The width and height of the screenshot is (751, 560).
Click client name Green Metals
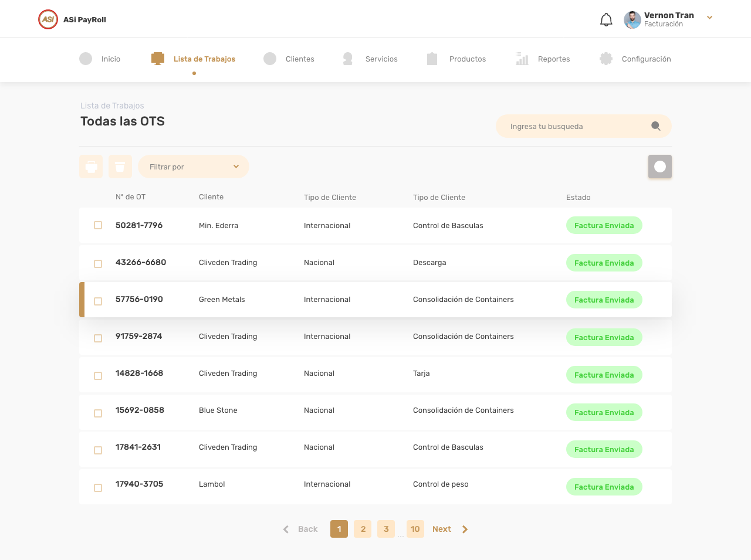coord(222,300)
